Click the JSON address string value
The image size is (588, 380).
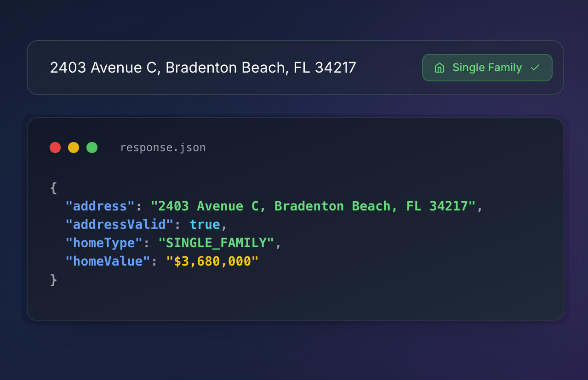coord(313,206)
